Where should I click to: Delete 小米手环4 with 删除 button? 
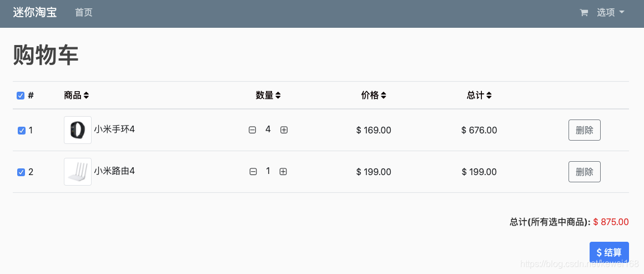[x=585, y=130]
